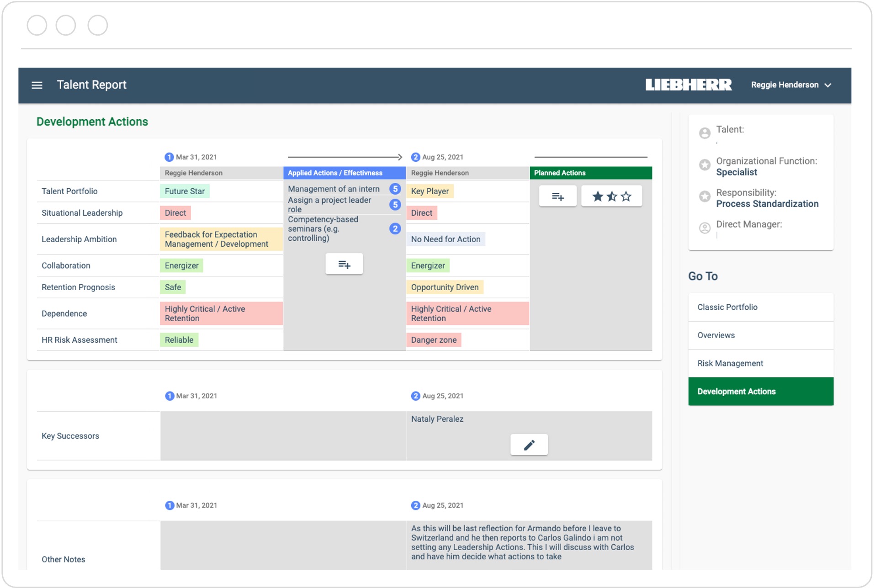Select the Key Player portfolio tag
This screenshot has height=588, width=875.
click(430, 191)
